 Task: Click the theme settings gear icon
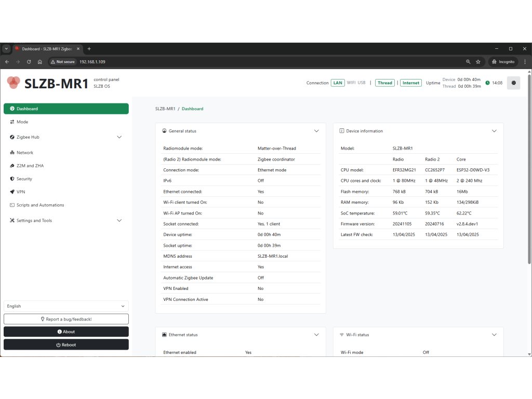(x=513, y=83)
